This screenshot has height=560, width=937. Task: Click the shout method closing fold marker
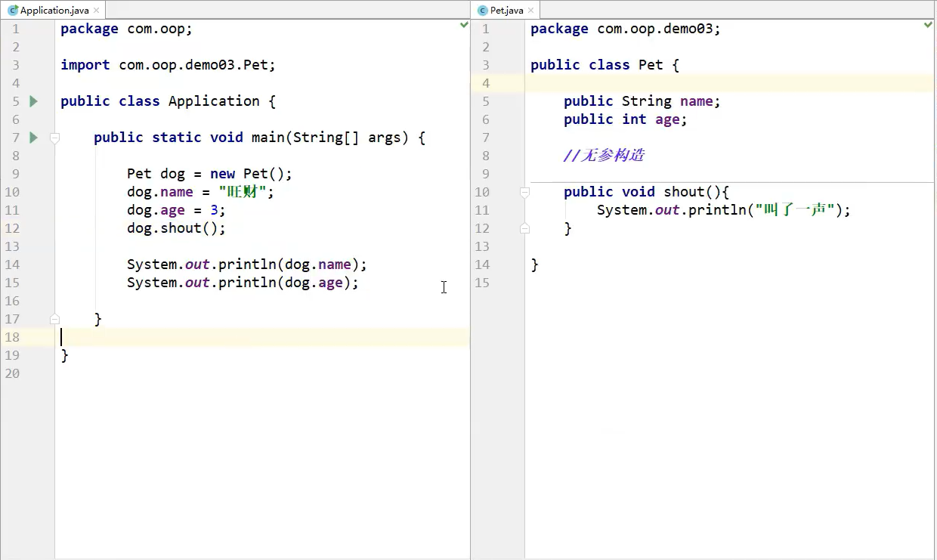click(x=524, y=228)
